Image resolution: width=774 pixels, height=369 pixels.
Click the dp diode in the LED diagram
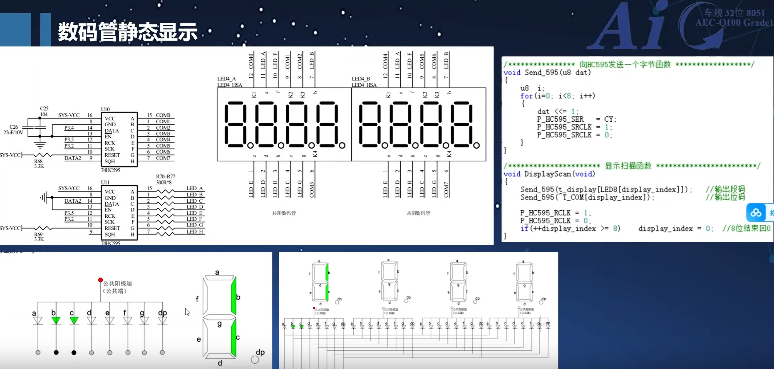[162, 320]
